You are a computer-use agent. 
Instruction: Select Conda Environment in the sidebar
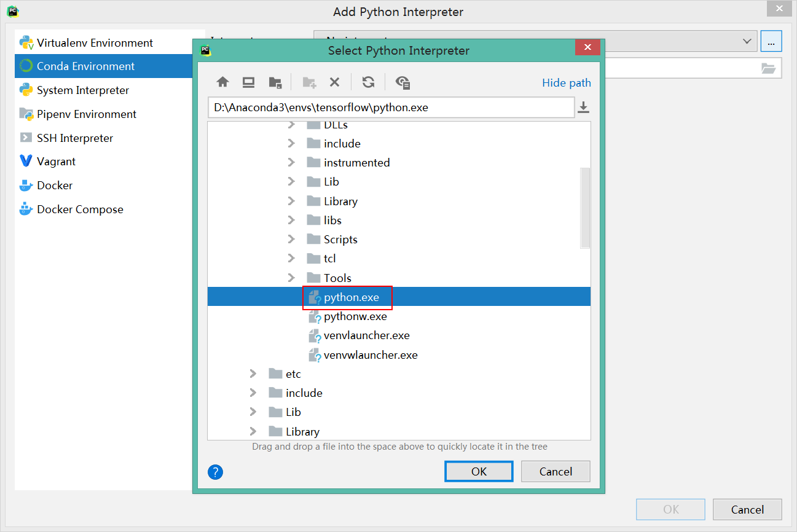pos(104,66)
